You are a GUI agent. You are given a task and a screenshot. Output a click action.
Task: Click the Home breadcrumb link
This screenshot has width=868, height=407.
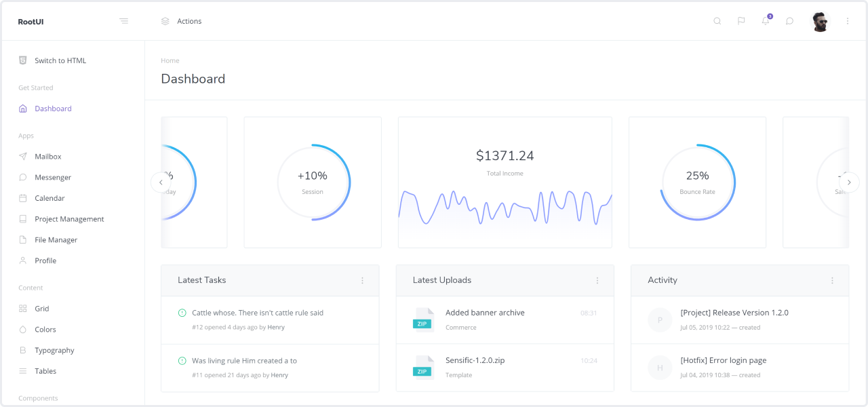pyautogui.click(x=170, y=60)
